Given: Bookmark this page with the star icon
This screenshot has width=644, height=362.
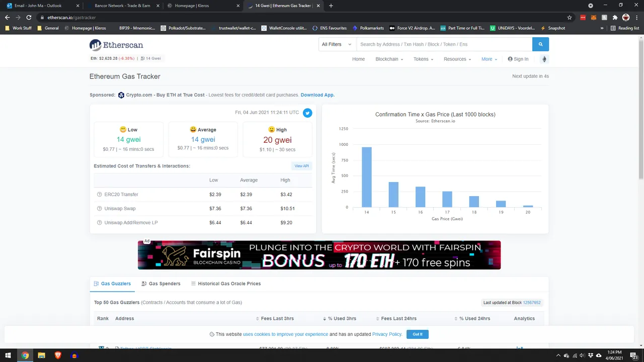Looking at the screenshot, I should coord(570,18).
